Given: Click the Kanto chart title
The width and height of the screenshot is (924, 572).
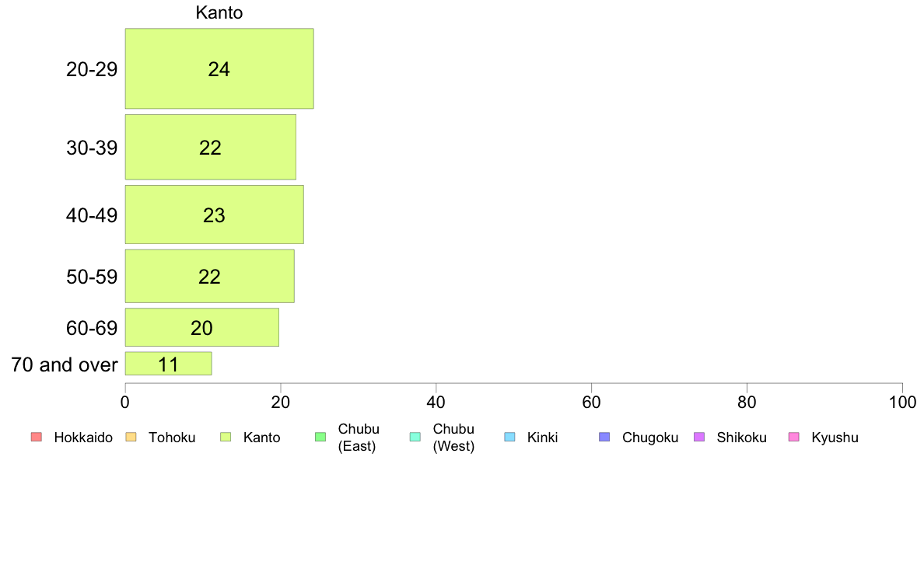Looking at the screenshot, I should coord(219,12).
